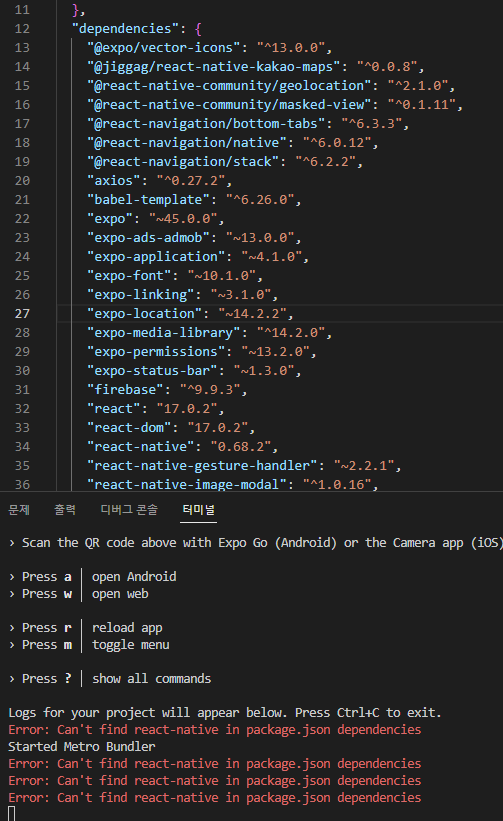Viewport: 503px width, 821px height.
Task: Select the 터미널 tab
Action: click(x=198, y=509)
